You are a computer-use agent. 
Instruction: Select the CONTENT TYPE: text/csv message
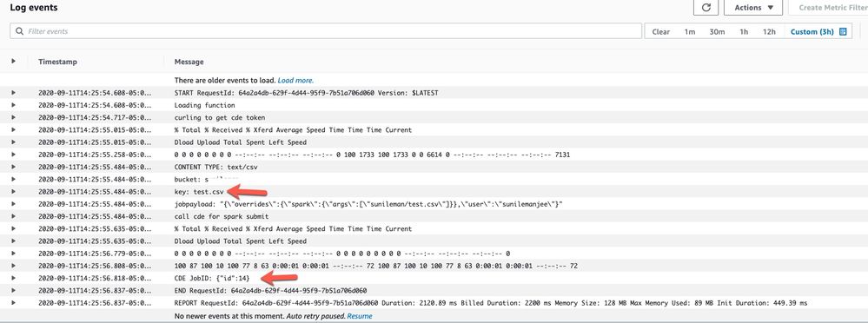(215, 167)
